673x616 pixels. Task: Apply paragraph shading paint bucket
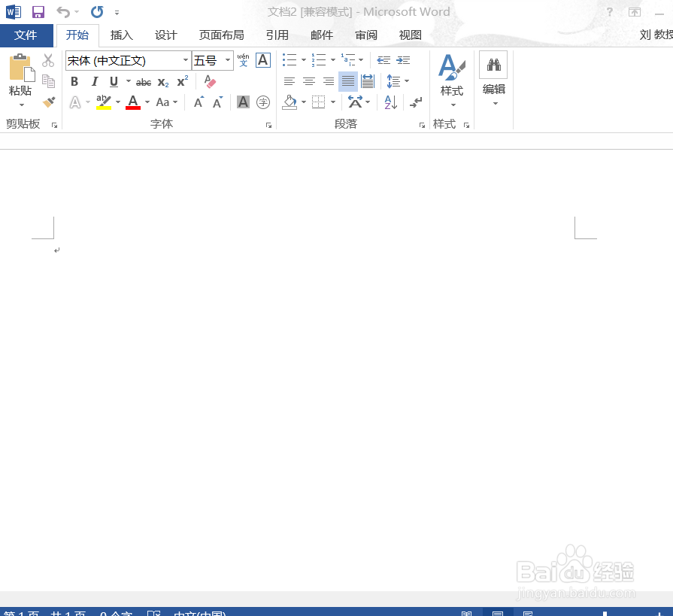click(290, 102)
